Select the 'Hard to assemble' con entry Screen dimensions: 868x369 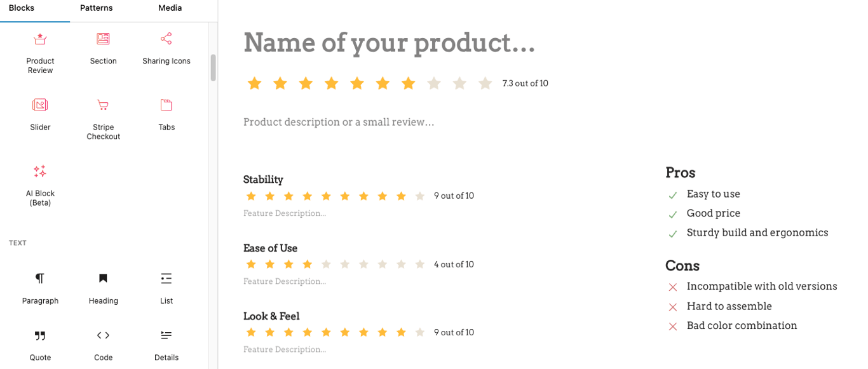pos(729,306)
